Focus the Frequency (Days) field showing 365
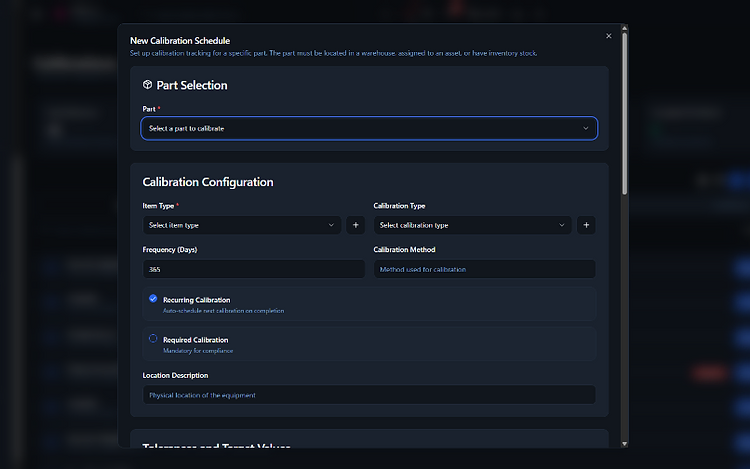 tap(254, 269)
